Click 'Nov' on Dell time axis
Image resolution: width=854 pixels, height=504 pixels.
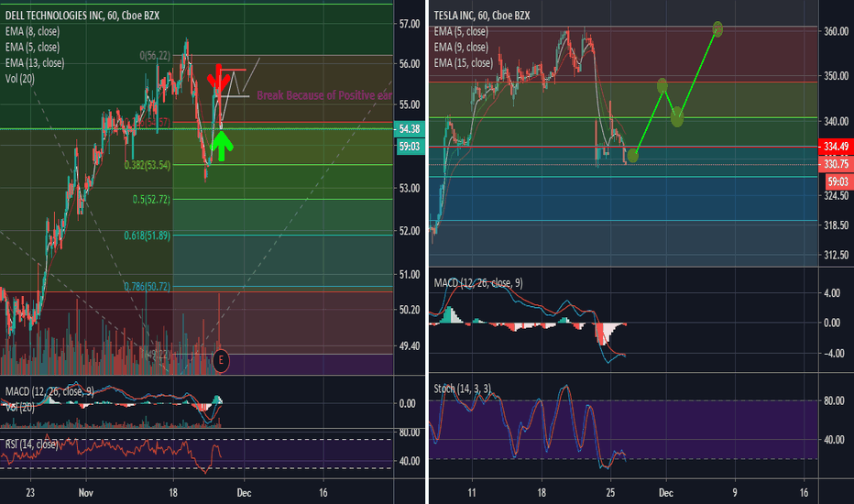pyautogui.click(x=86, y=493)
